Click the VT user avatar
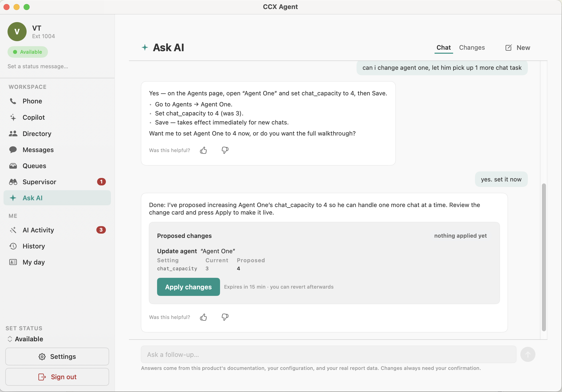Viewport: 562px width, 392px height. pyautogui.click(x=17, y=32)
